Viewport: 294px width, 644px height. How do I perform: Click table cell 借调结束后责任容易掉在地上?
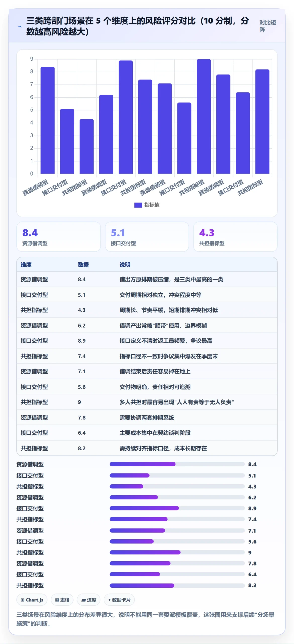(x=155, y=372)
